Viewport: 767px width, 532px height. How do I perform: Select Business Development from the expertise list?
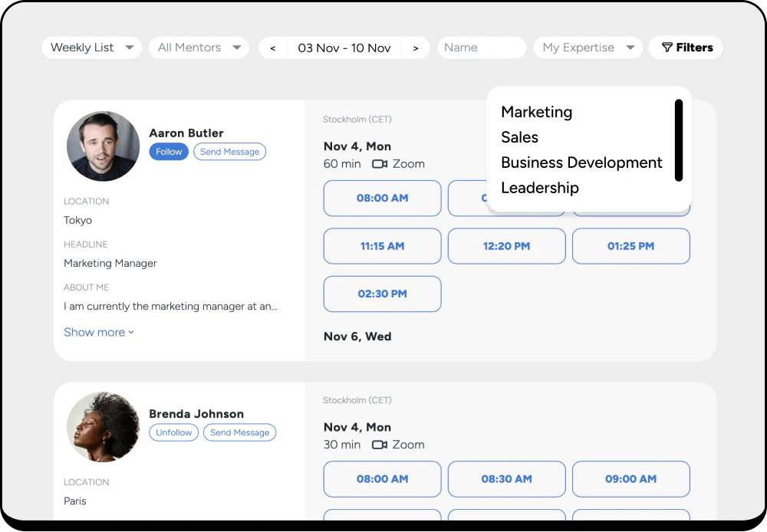click(x=581, y=163)
